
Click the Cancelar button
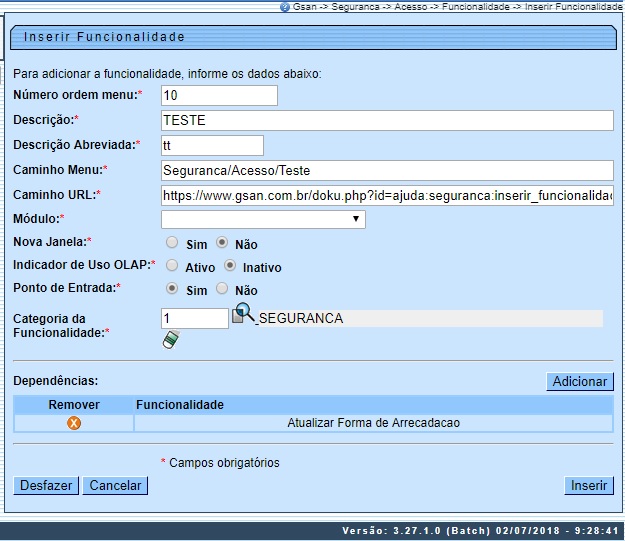115,485
